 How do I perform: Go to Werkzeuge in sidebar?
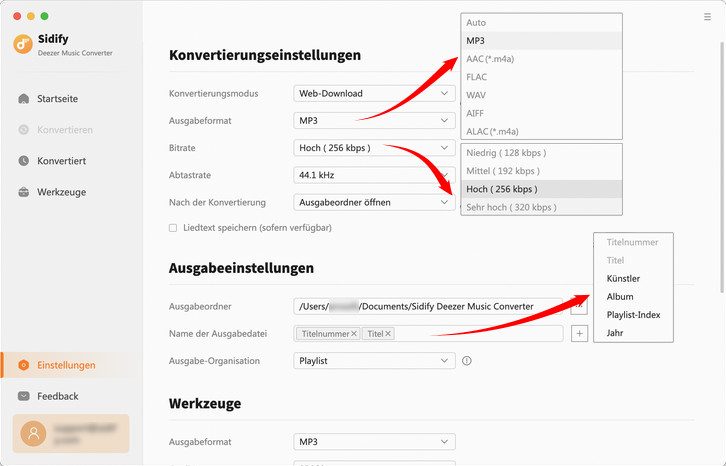pyautogui.click(x=62, y=192)
